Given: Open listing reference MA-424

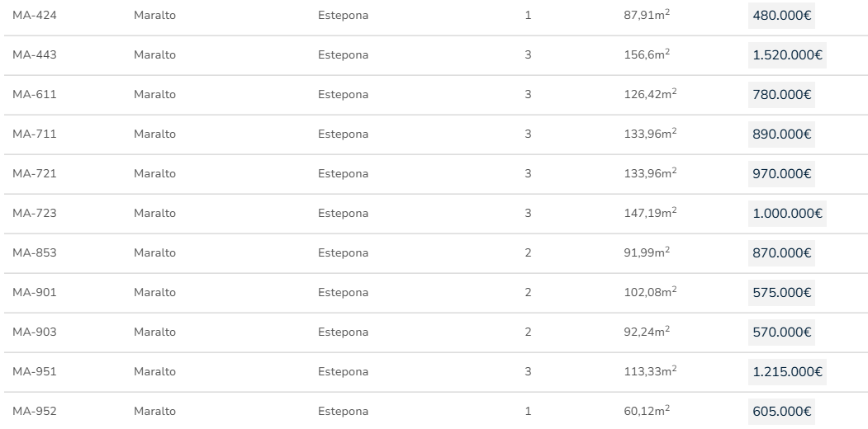Looking at the screenshot, I should coord(34,16).
